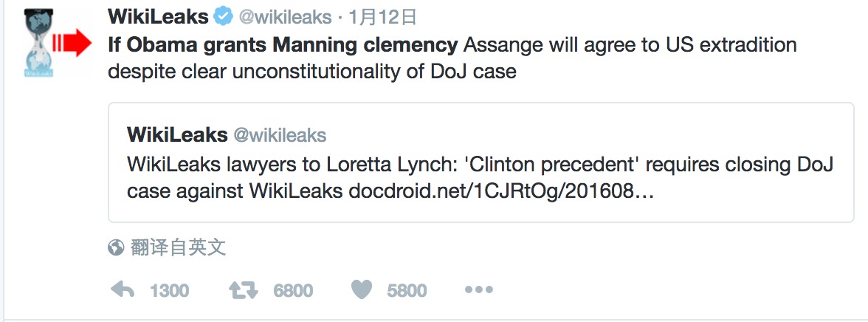Click the 1300 reply count
This screenshot has width=868, height=322.
pos(170,290)
